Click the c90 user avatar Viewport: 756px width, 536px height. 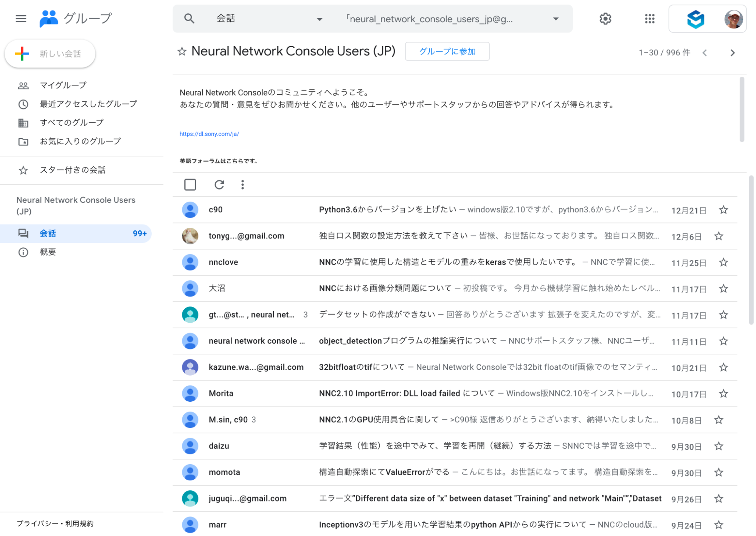190,210
